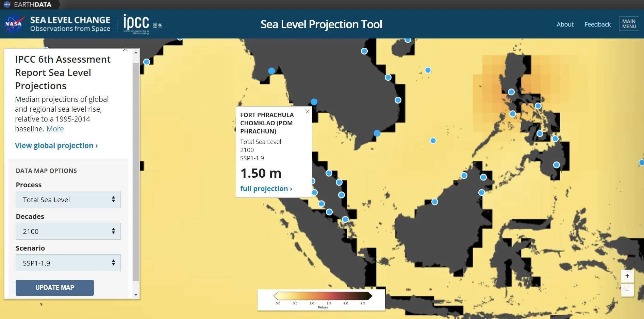644x319 pixels.
Task: Open the MAIN MENU
Action: (628, 24)
